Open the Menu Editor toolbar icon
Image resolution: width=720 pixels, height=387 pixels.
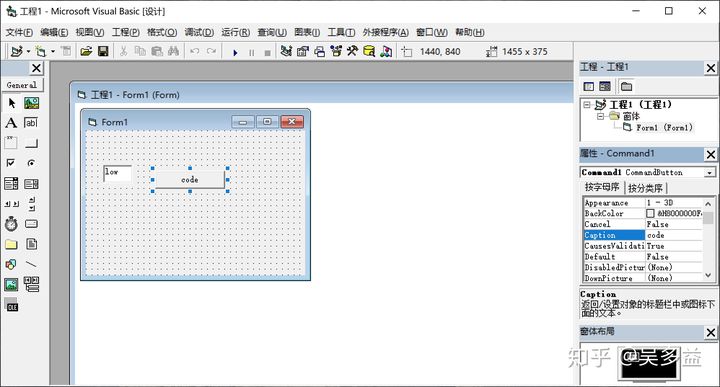[66, 51]
